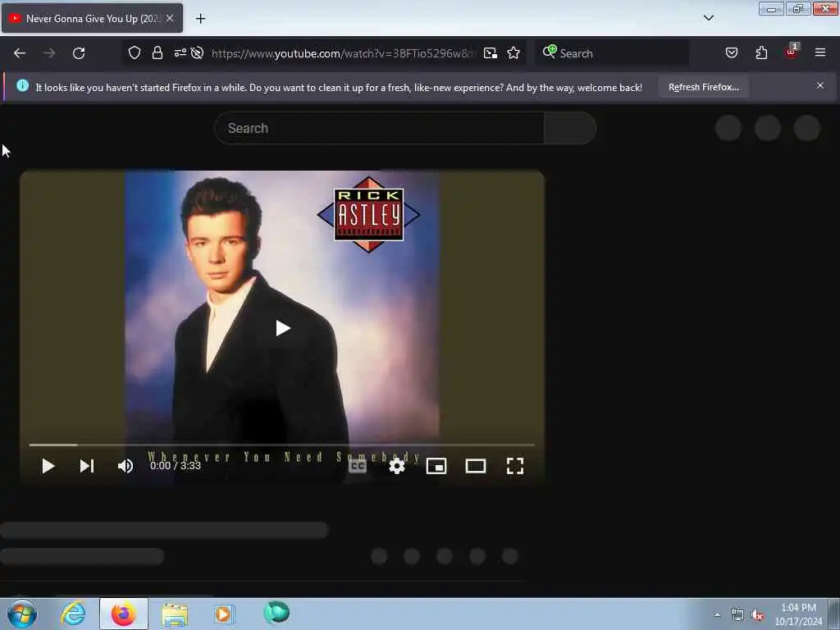
Task: Show hidden system tray icons
Action: point(717,614)
